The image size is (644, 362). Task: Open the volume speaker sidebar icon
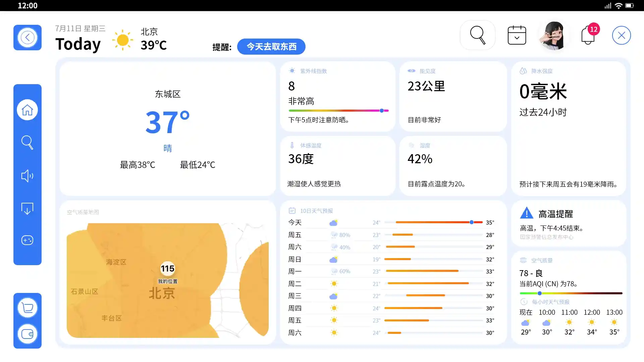27,176
